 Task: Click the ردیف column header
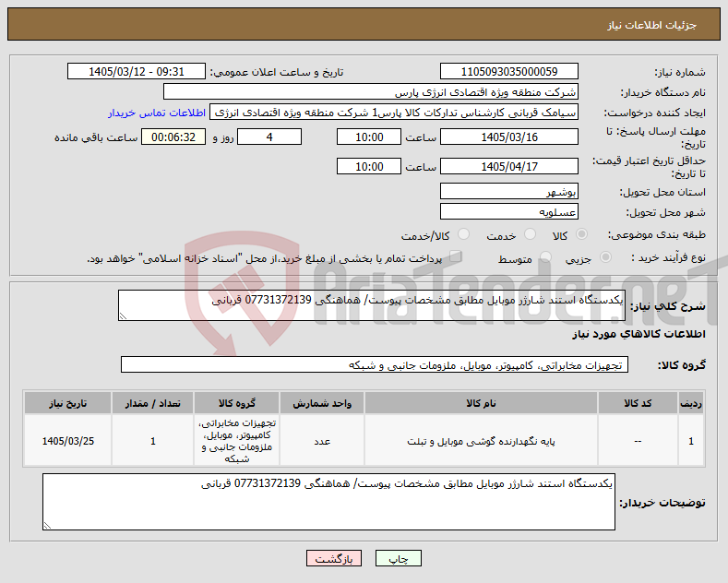coord(691,403)
